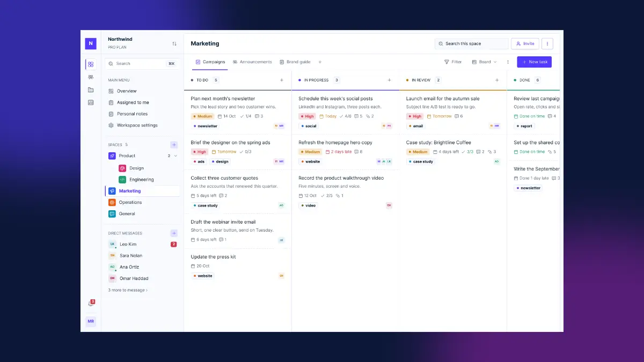Open 'Update the press kit' card
Screen dimensions: 644x362
point(238,266)
